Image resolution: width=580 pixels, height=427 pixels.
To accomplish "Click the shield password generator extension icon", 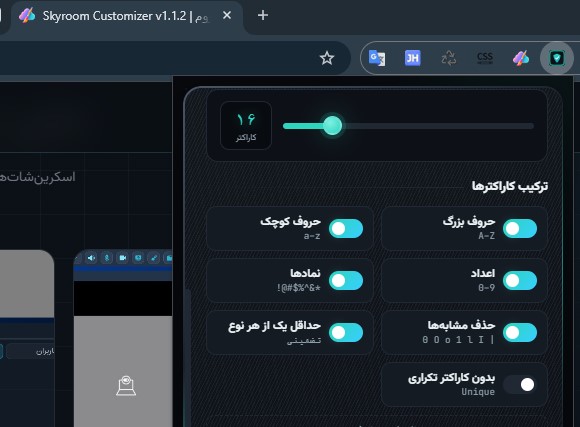I will pos(556,58).
